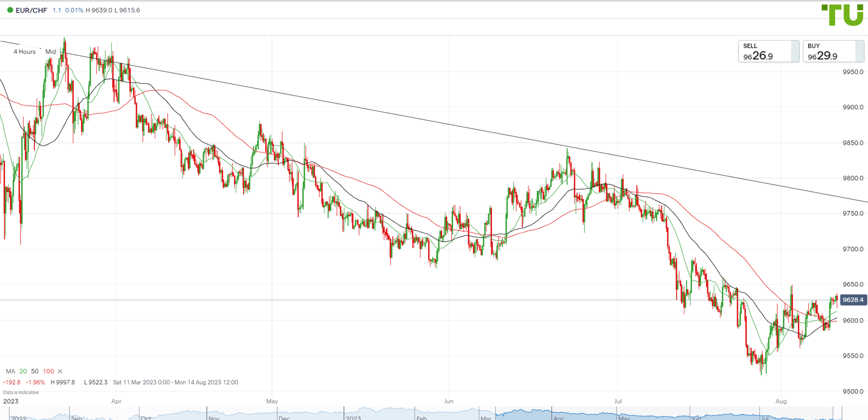Image resolution: width=868 pixels, height=420 pixels.
Task: Click the TU logo
Action: [842, 15]
